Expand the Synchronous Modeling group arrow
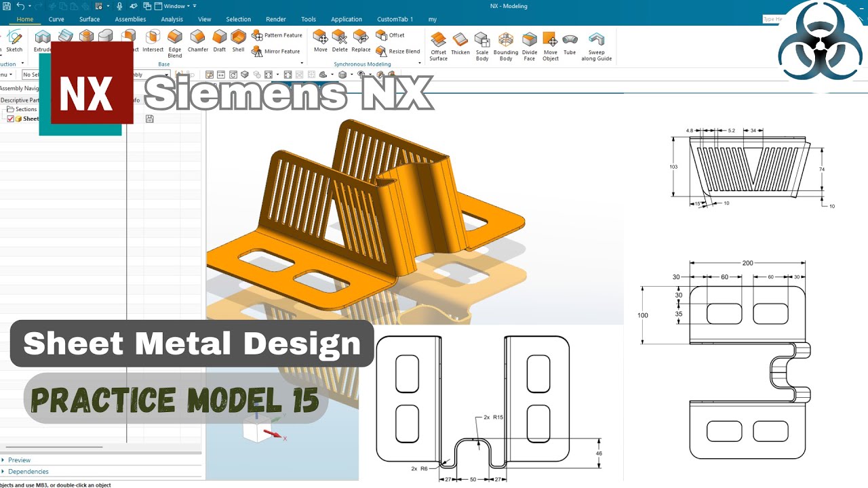 coord(420,64)
